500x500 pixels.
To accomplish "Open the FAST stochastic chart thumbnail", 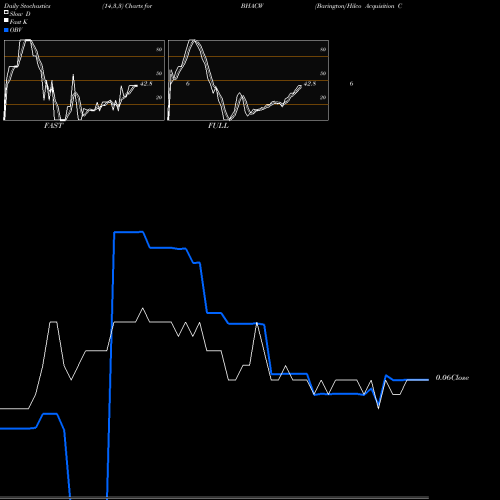I will (84, 80).
